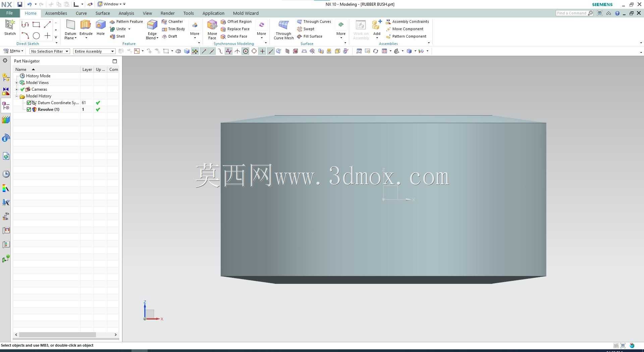Expand More in Surface group
644x352 pixels.
point(341,30)
